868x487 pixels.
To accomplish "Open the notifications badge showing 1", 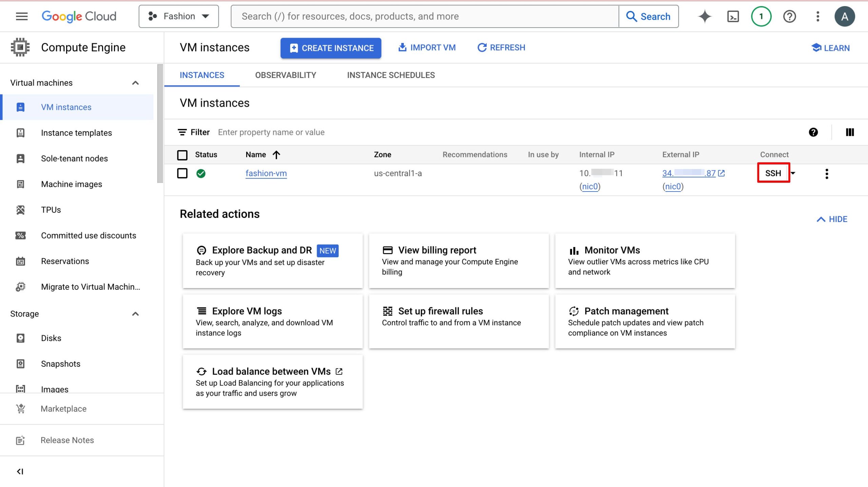I will click(761, 16).
